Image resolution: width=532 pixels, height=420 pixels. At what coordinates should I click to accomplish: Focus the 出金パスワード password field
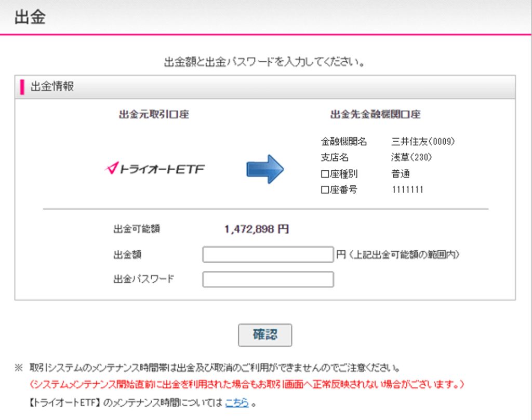268,279
